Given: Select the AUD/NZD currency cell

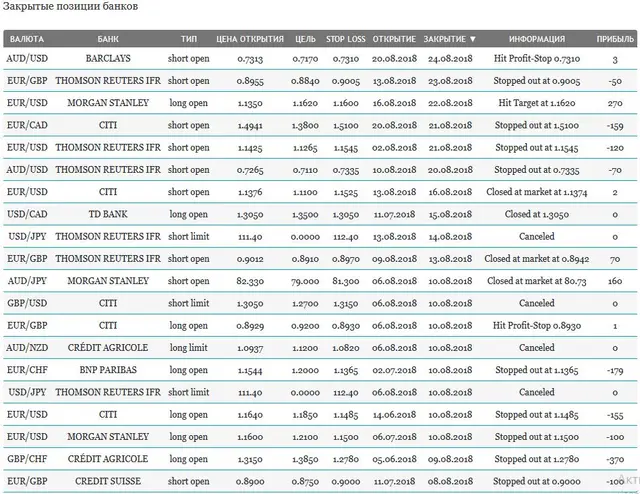Looking at the screenshot, I should (27, 348).
